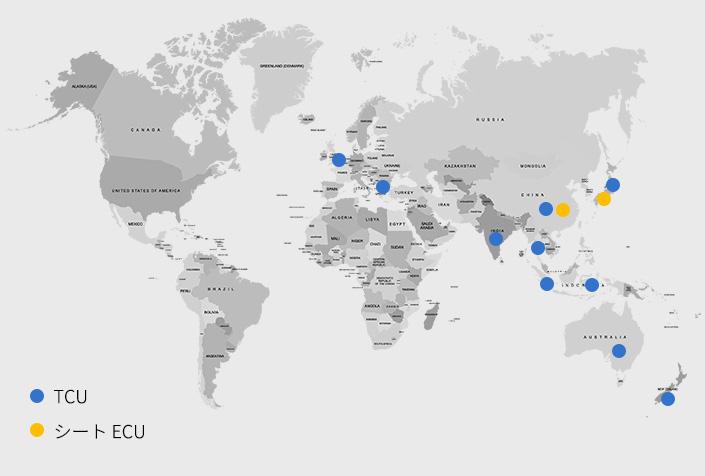705x476 pixels.
Task: Select the blue TCU marker on Australia
Action: pyautogui.click(x=619, y=351)
